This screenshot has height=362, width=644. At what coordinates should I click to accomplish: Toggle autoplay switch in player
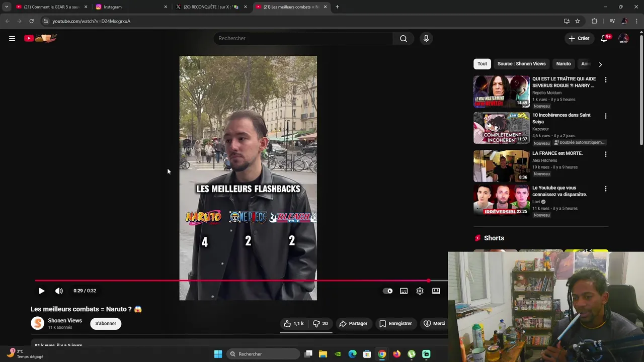(x=387, y=291)
